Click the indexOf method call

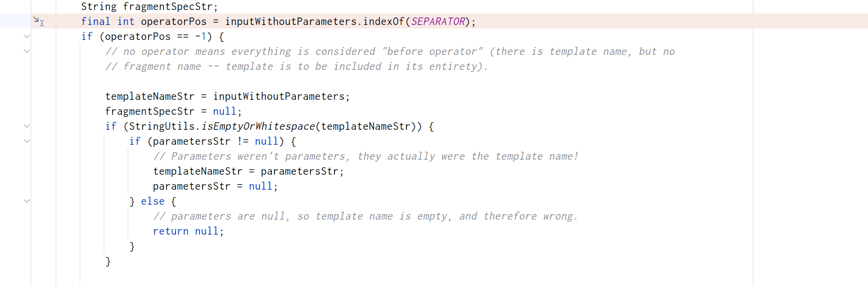pos(383,21)
